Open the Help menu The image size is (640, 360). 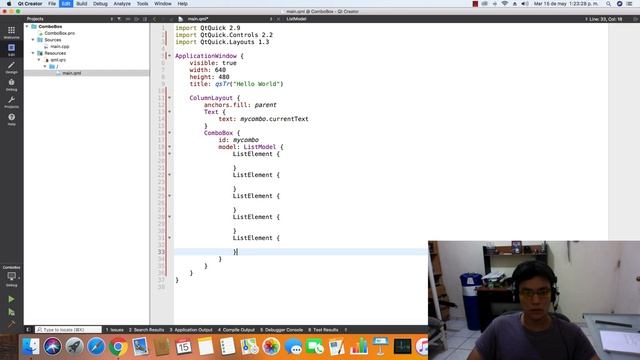click(x=182, y=4)
